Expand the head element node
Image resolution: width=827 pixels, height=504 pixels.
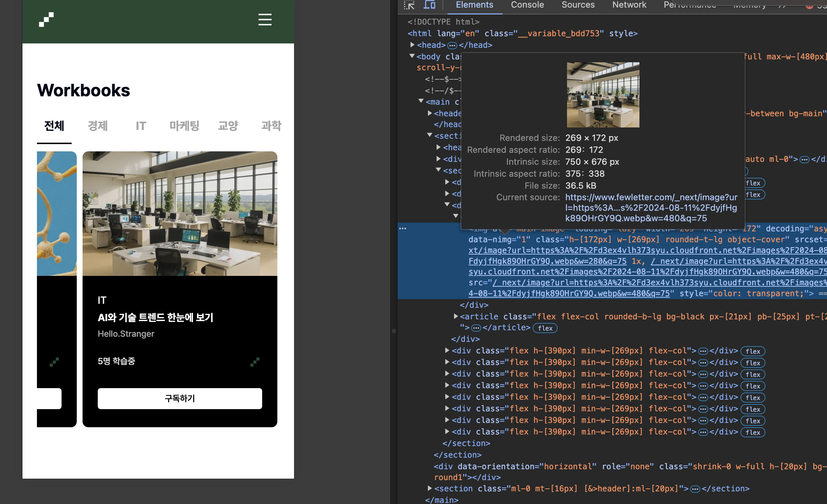pos(412,45)
